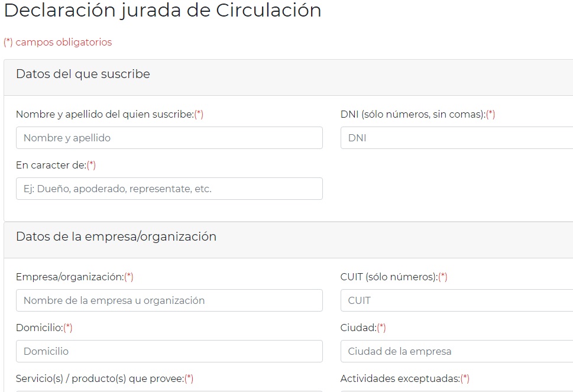Click the Declaración jurada de Circulación heading
Viewport: 573px width, 392px height.
[x=163, y=10]
